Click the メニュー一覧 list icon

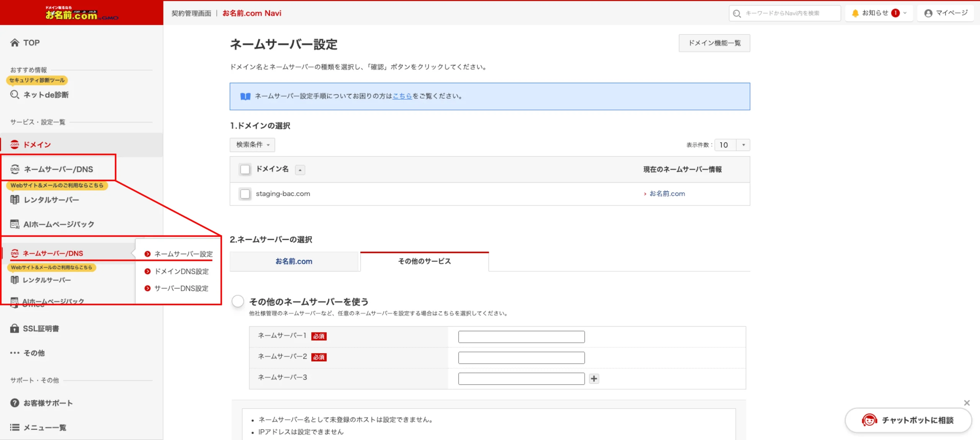coord(15,427)
